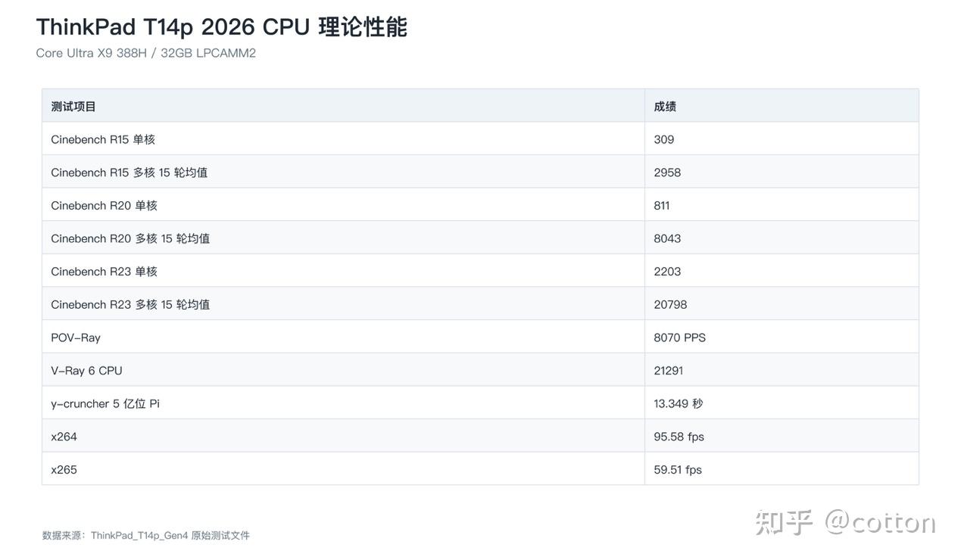
Task: Select the Cinebench R23 单核 row label
Action: 104,271
